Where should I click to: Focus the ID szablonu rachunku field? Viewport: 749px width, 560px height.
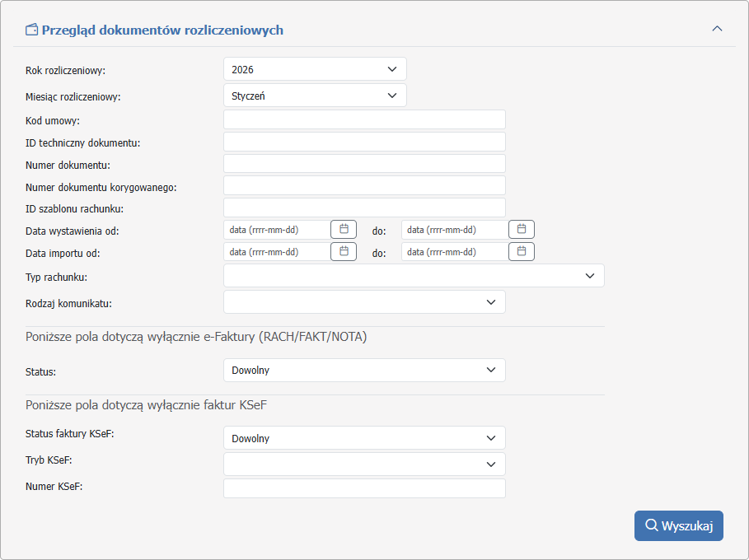click(x=364, y=208)
